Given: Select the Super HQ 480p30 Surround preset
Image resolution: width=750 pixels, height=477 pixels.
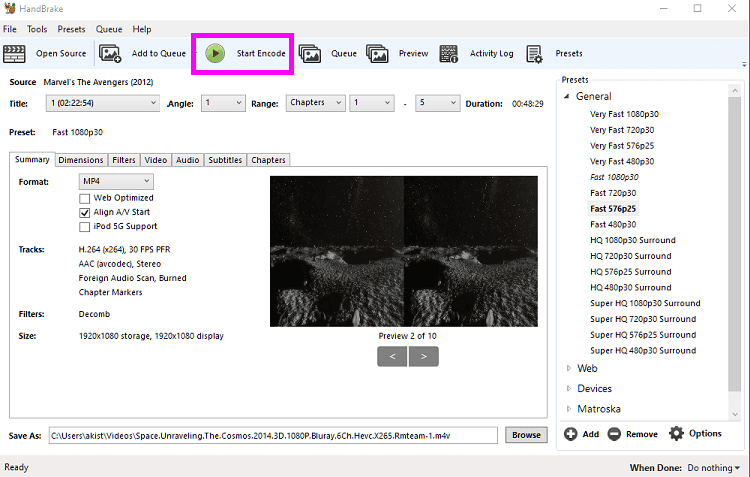Looking at the screenshot, I should coord(643,351).
